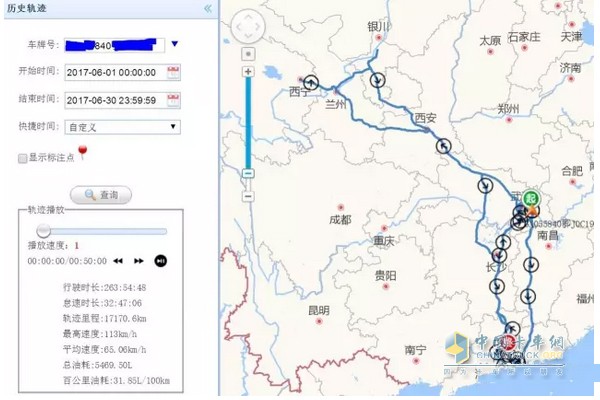
Task: Open the end time calendar picker
Action: (174, 100)
